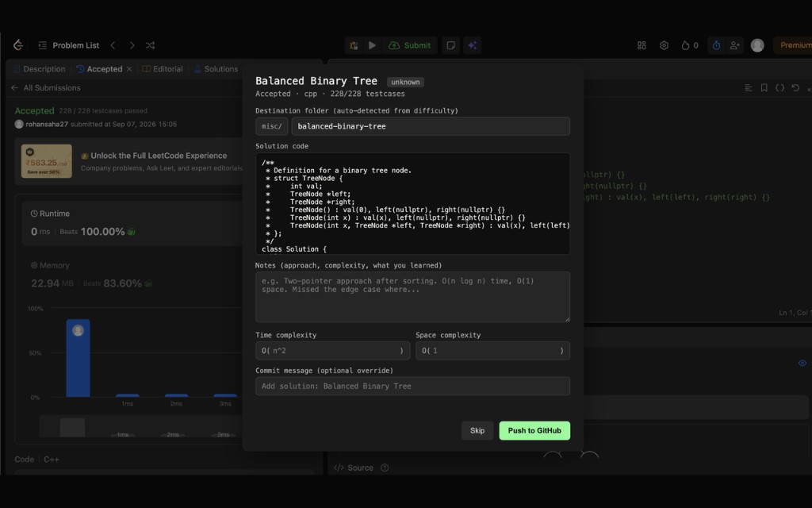Select the Memory stats card

point(132,275)
